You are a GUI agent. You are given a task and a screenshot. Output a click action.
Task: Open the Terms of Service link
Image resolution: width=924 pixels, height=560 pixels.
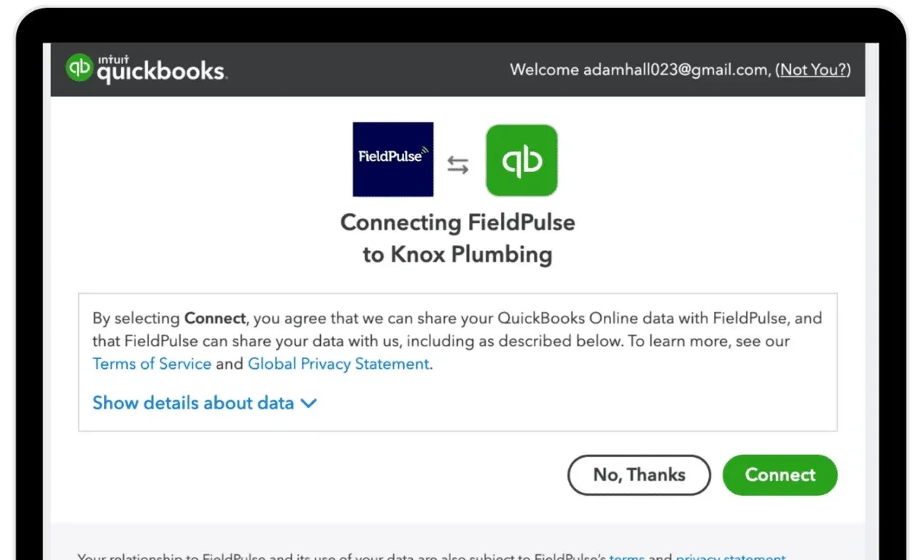[x=152, y=364]
